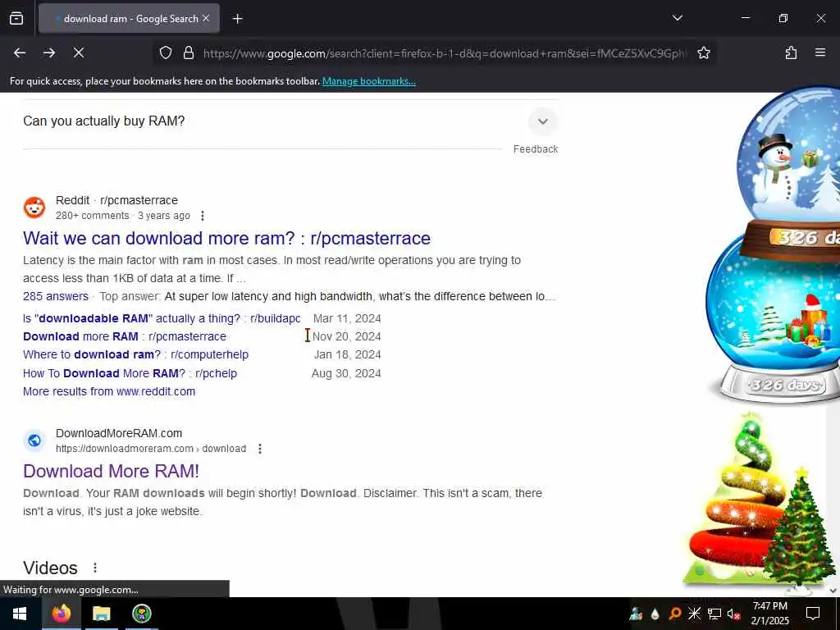Open the Extensions puzzle icon

click(x=791, y=52)
